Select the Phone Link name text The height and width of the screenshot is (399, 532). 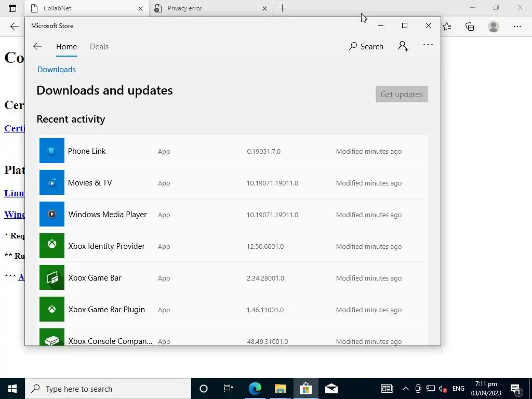(x=87, y=151)
